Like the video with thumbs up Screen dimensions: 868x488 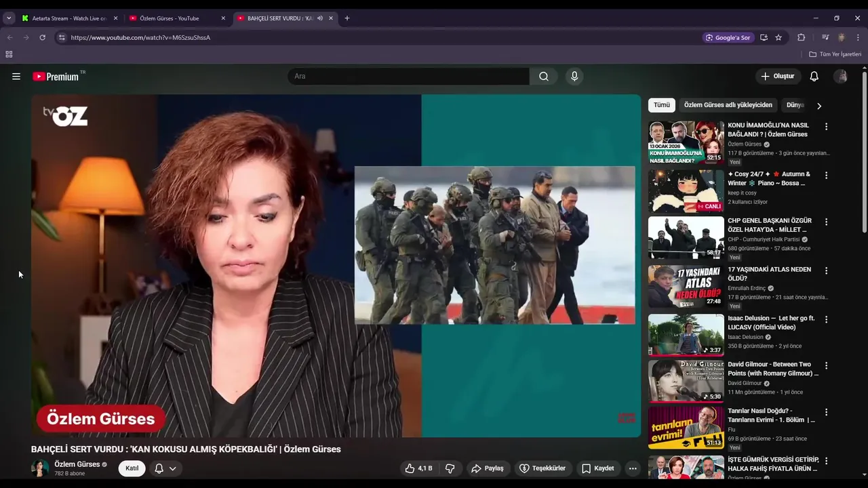418,468
